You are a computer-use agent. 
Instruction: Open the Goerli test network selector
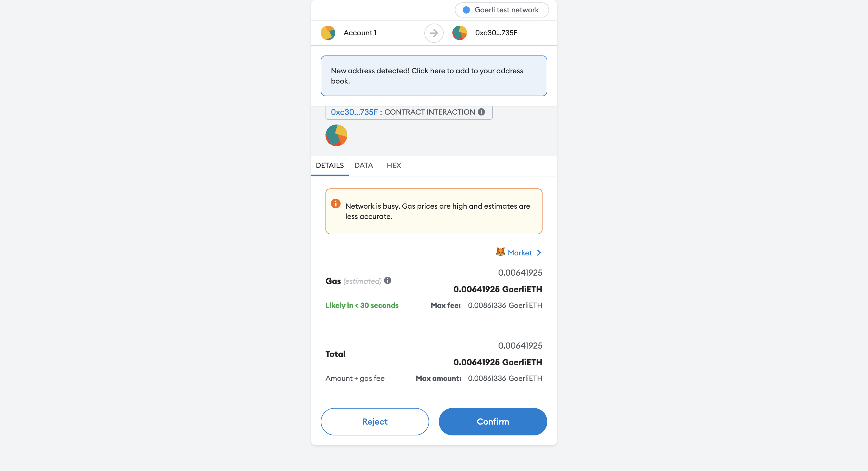coord(502,10)
